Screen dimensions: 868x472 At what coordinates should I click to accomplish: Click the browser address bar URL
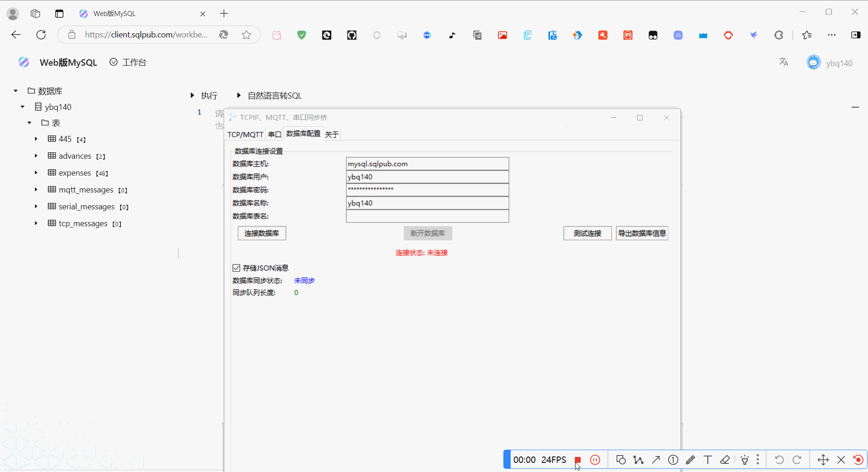(x=146, y=35)
